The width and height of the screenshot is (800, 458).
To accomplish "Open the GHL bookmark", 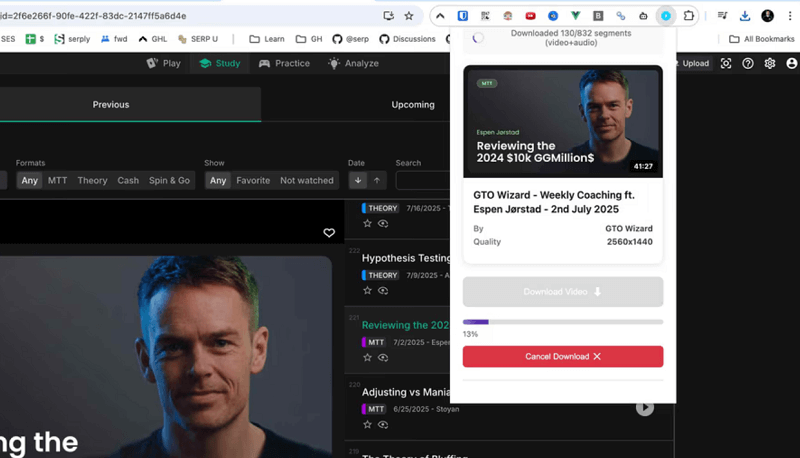I will (x=153, y=39).
